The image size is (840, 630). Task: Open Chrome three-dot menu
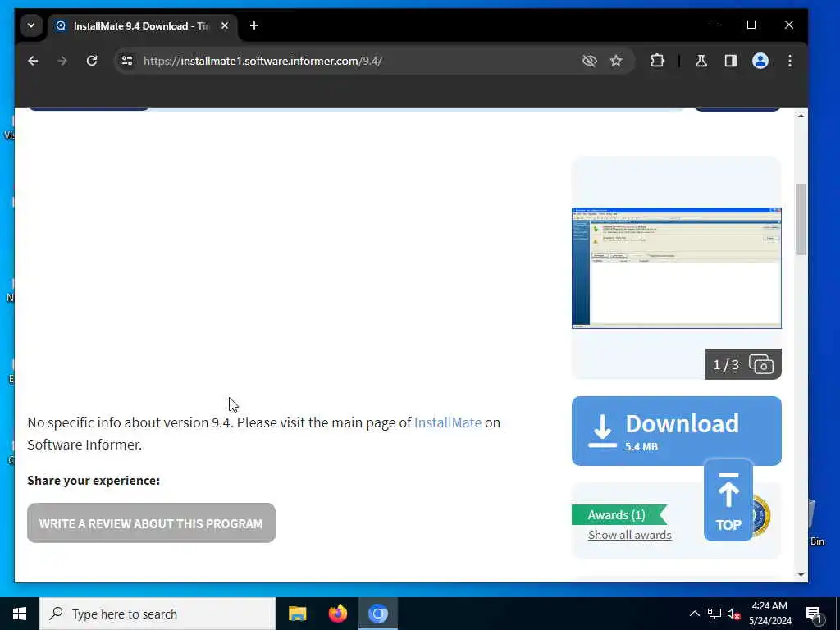pos(790,61)
